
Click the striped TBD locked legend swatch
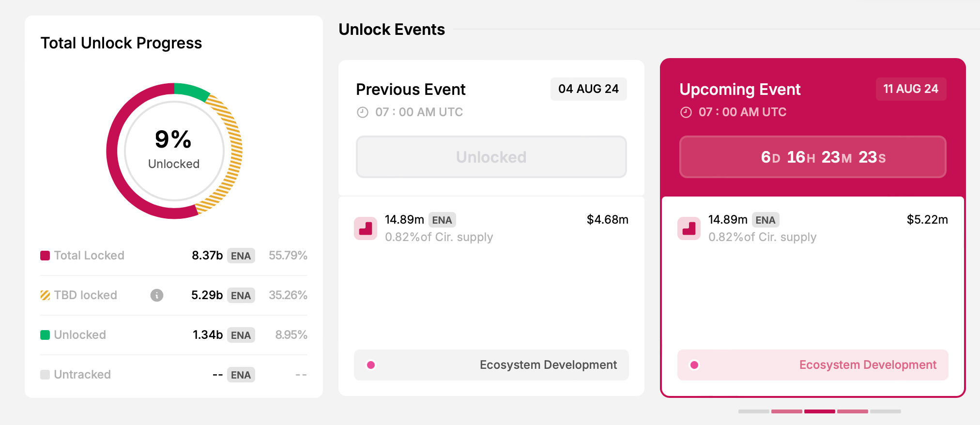tap(45, 295)
